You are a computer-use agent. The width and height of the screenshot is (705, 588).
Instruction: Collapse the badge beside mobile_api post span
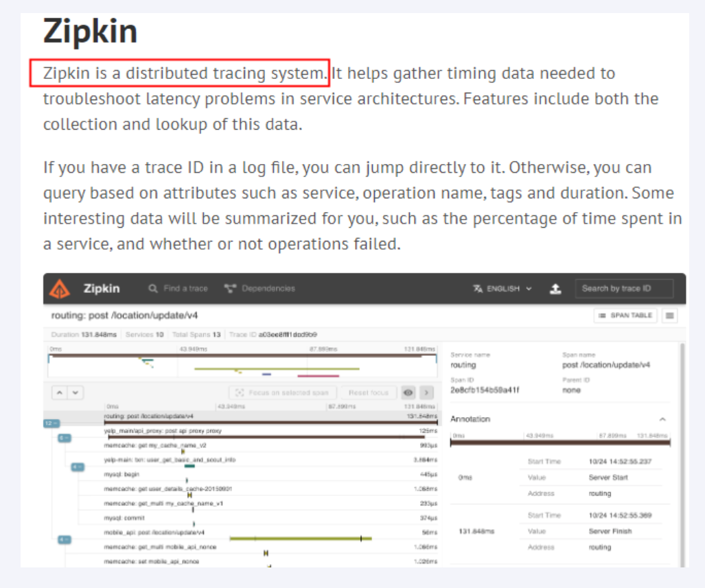[65, 539]
